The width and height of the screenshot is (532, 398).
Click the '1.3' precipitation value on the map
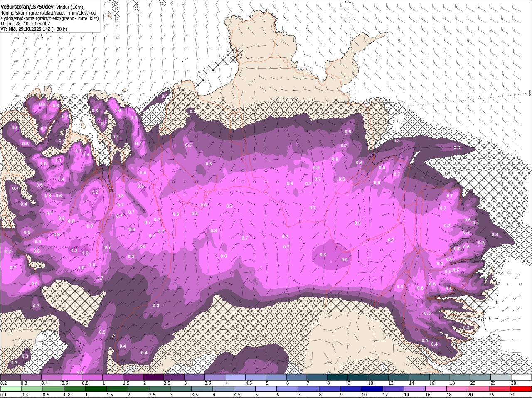tap(74, 251)
